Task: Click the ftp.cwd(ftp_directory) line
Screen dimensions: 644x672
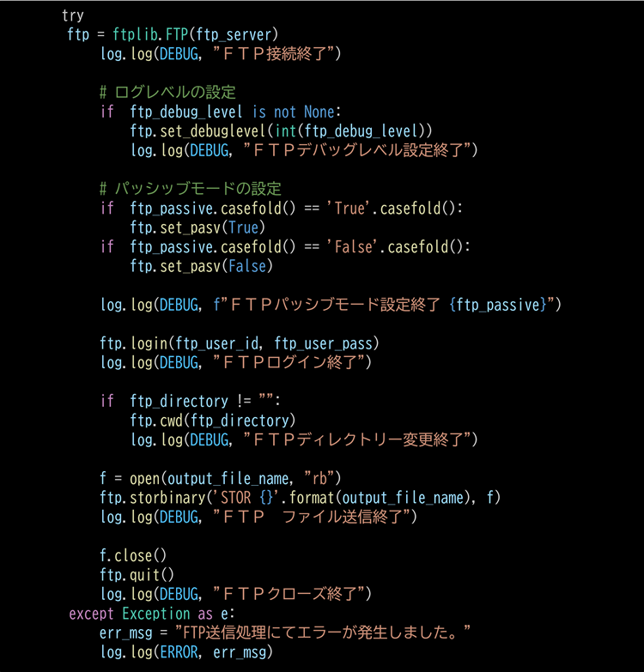Action: 213,421
